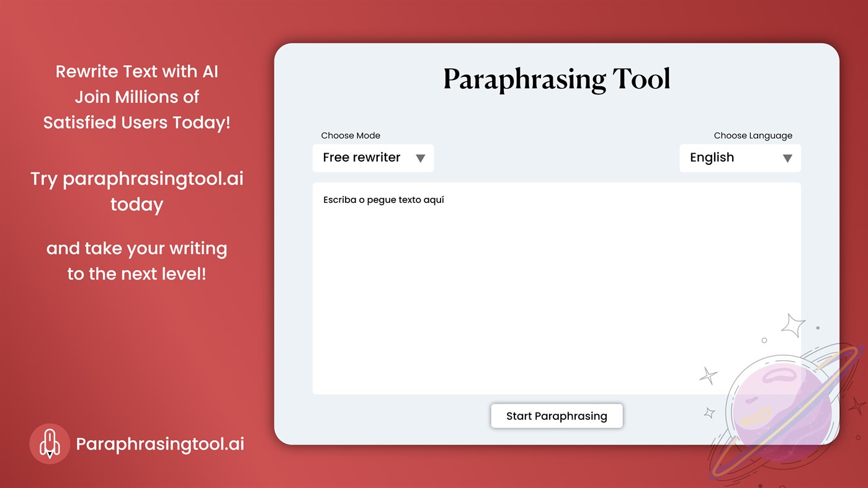Image resolution: width=868 pixels, height=488 pixels.
Task: Click the Choose Language label
Action: pos(753,135)
